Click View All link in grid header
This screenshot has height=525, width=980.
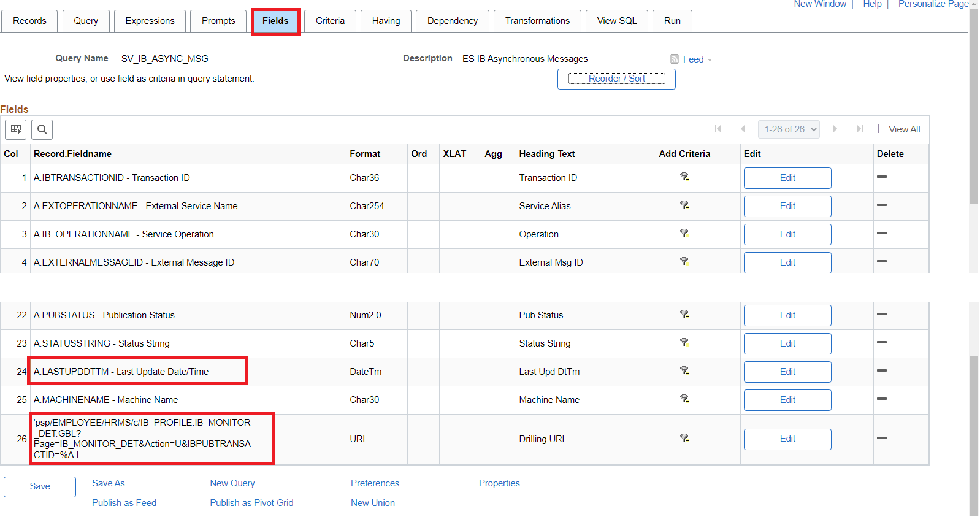904,129
